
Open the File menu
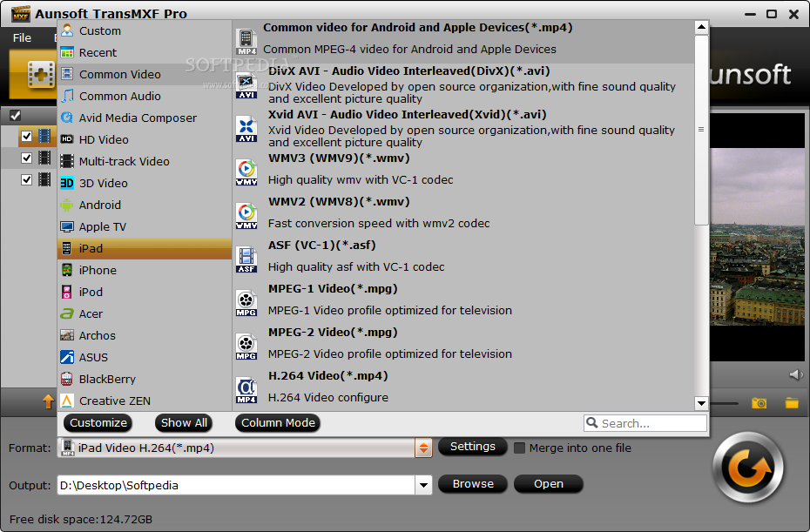pyautogui.click(x=22, y=37)
